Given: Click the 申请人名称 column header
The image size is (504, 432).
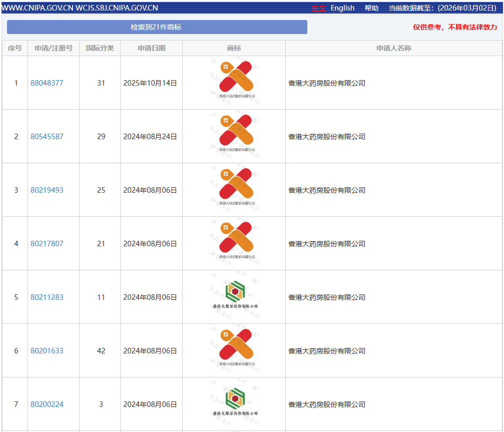Looking at the screenshot, I should [393, 48].
